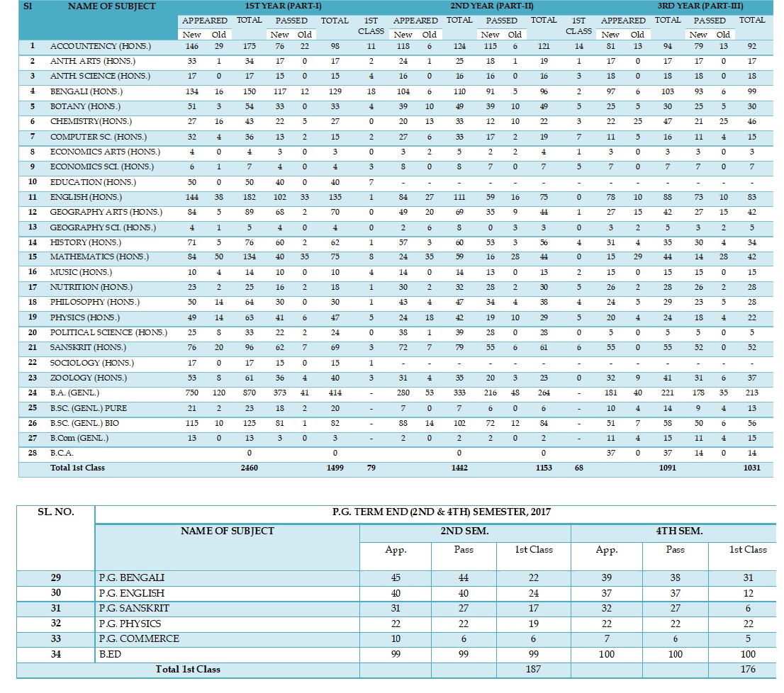Click the SL. NO. header in lower table

pos(55,512)
